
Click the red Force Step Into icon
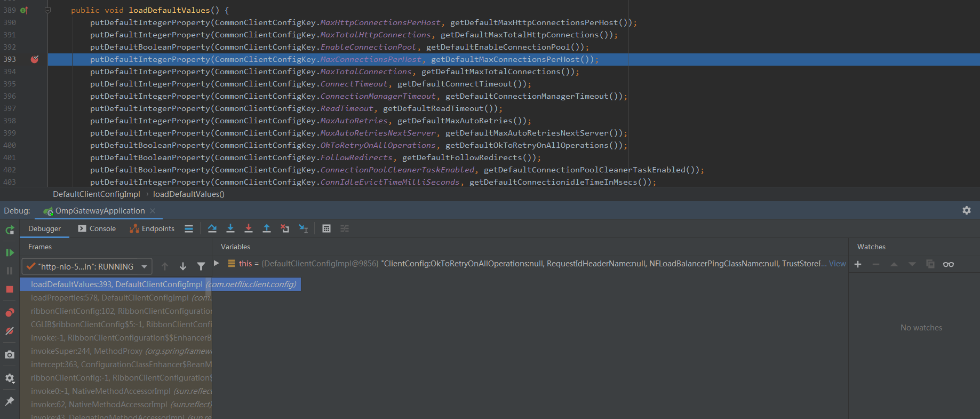(x=249, y=228)
